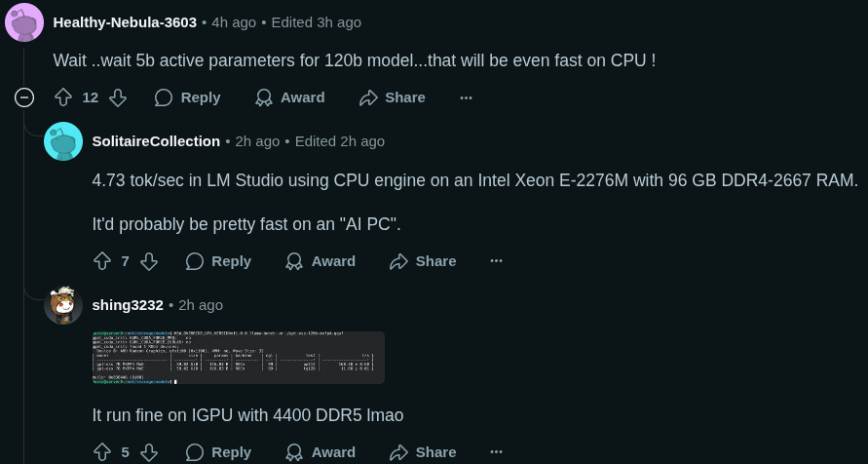Collapse the Healthy-Nebula-3603 comment thread
The image size is (868, 464).
25,97
